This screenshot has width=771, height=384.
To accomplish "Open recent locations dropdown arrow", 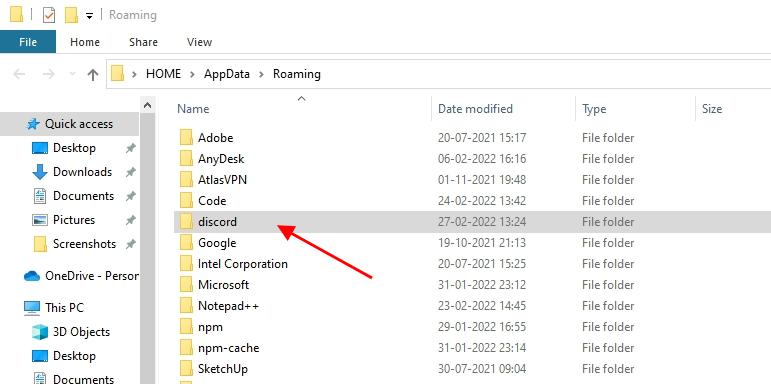I will (73, 74).
